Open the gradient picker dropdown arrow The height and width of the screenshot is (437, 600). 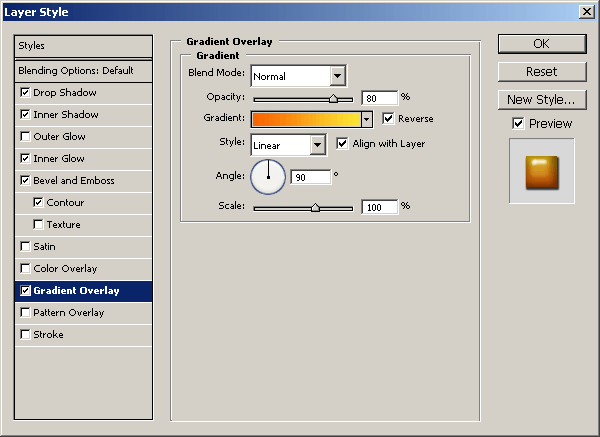(367, 119)
